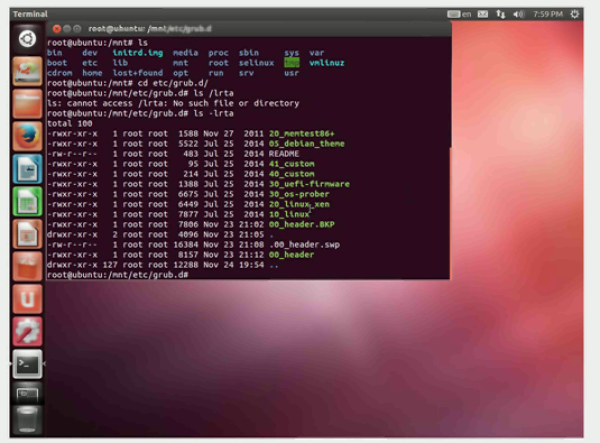This screenshot has width=600, height=443.
Task: Open LibreOffice Writer from launcher
Action: pos(26,168)
